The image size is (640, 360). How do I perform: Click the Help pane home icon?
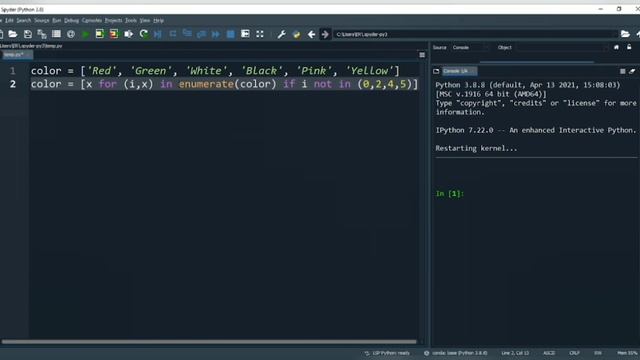pyautogui.click(x=616, y=47)
